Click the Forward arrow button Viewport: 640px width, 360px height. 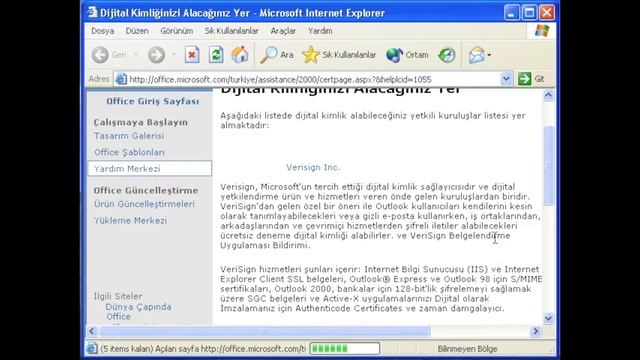point(156,55)
